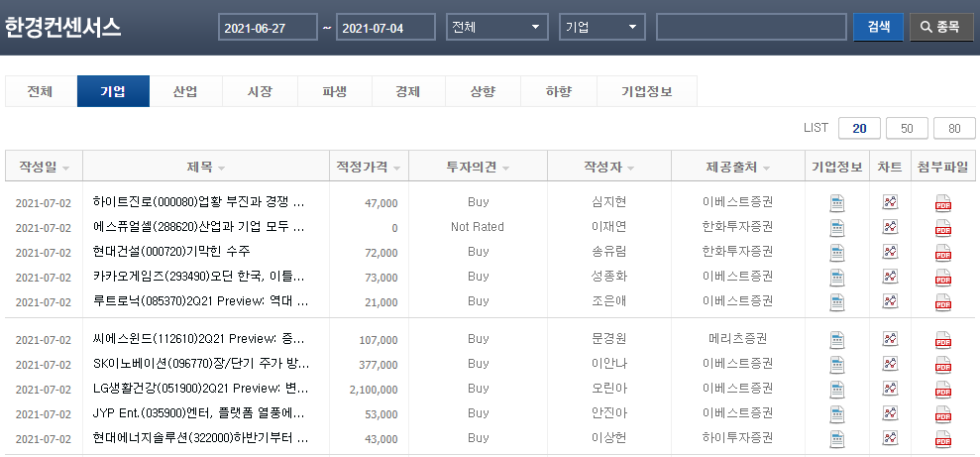Viewport: 980px width, 457px height.
Task: Open the JYP Ent.(035900) report title
Action: click(198, 412)
